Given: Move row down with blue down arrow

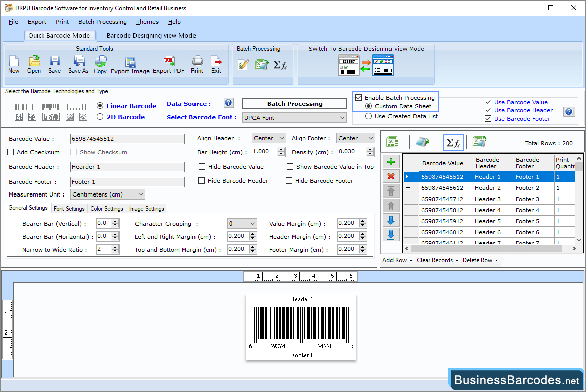Looking at the screenshot, I should click(x=391, y=220).
